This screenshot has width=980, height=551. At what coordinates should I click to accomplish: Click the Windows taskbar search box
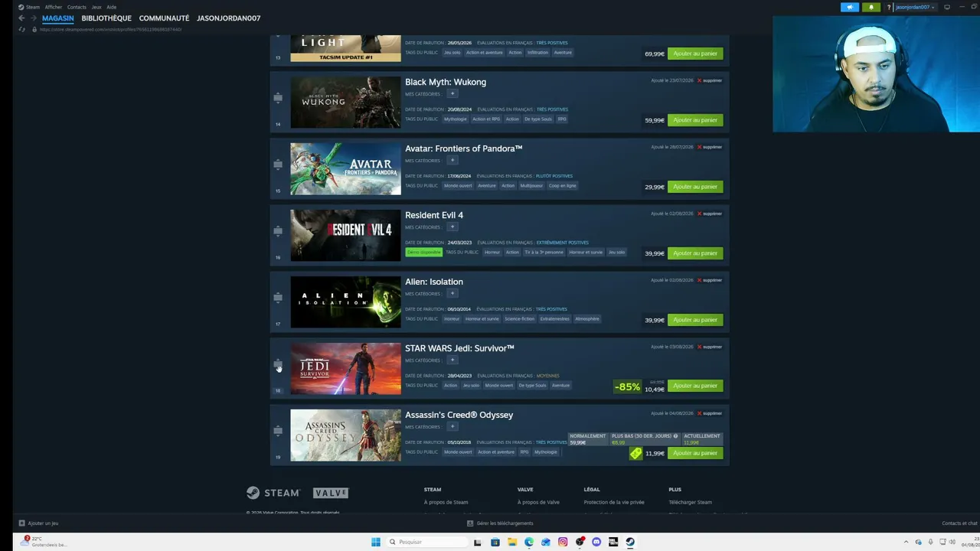[426, 542]
